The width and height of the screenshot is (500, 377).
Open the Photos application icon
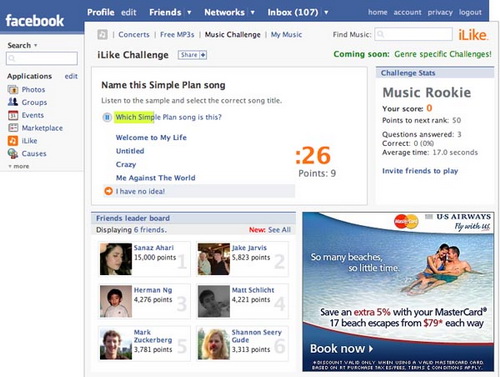click(x=13, y=89)
